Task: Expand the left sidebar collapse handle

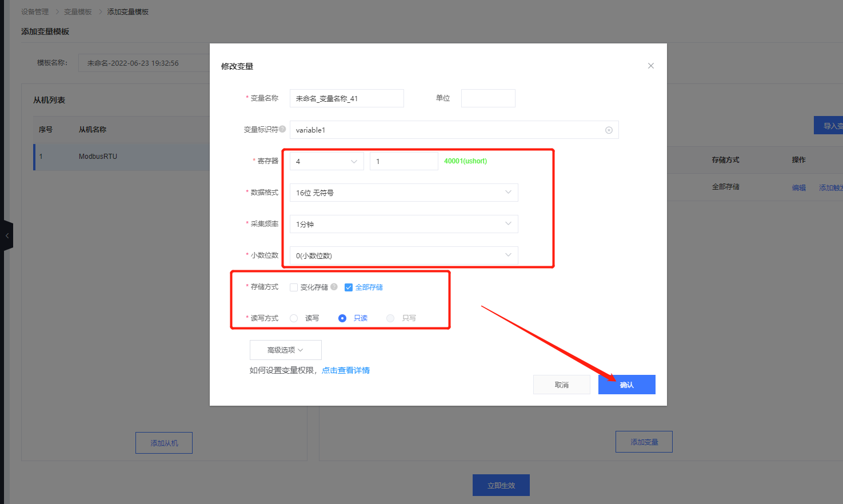Action: tap(7, 235)
